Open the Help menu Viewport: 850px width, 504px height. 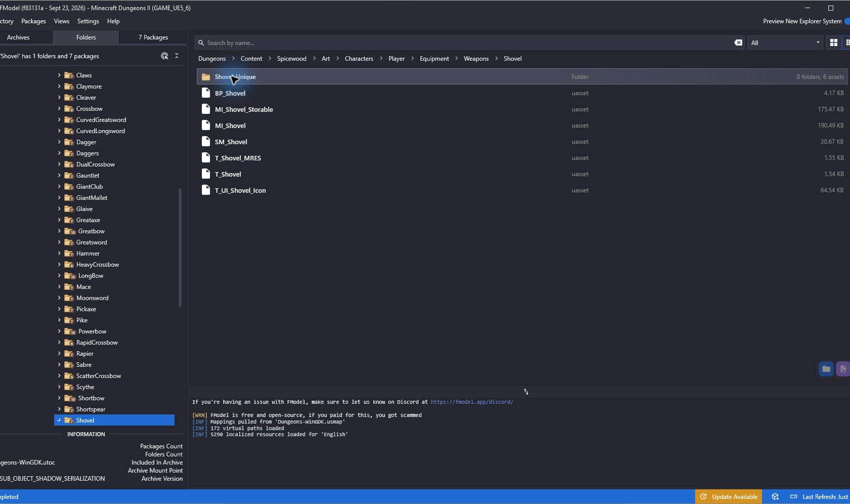coord(113,21)
